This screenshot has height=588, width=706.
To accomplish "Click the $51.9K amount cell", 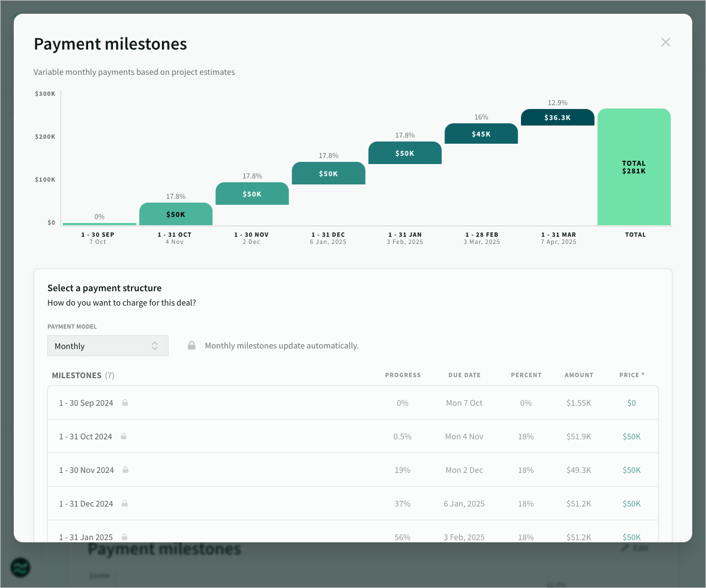I will point(579,437).
